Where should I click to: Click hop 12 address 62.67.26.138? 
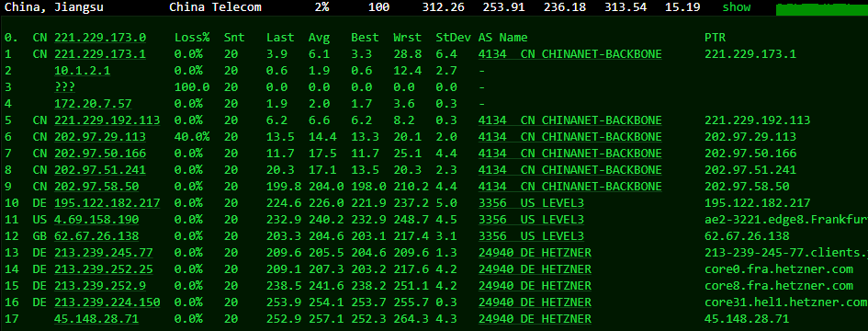(96, 236)
